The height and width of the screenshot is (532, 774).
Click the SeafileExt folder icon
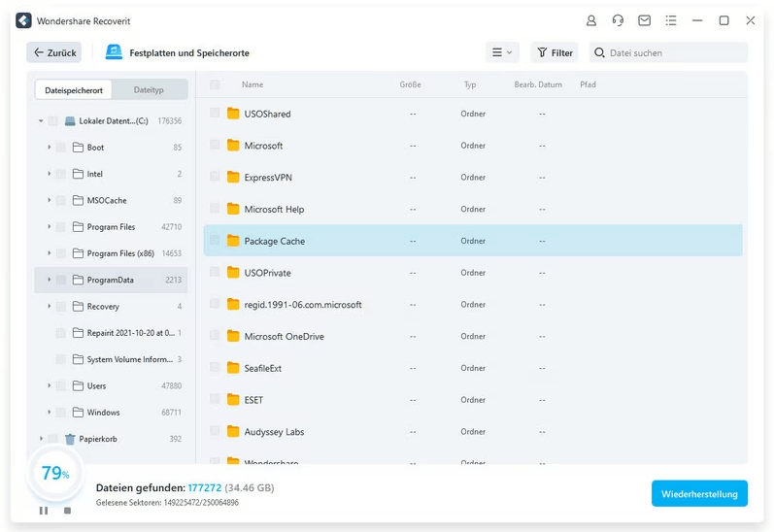click(x=233, y=368)
